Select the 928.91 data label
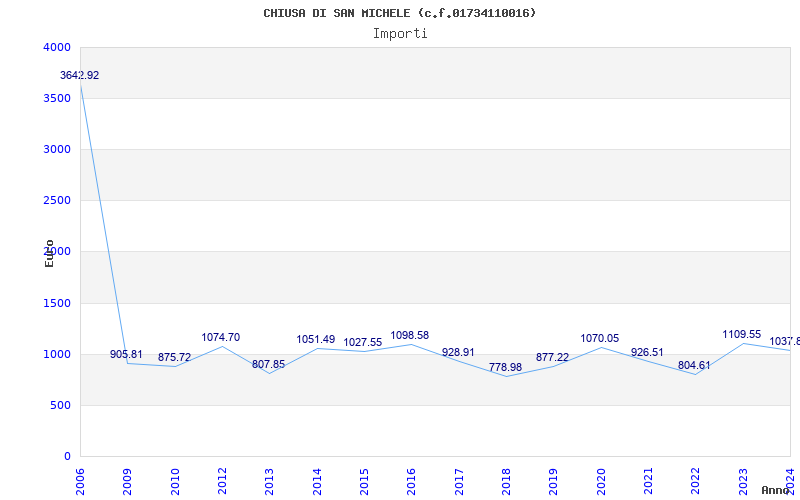 click(458, 353)
